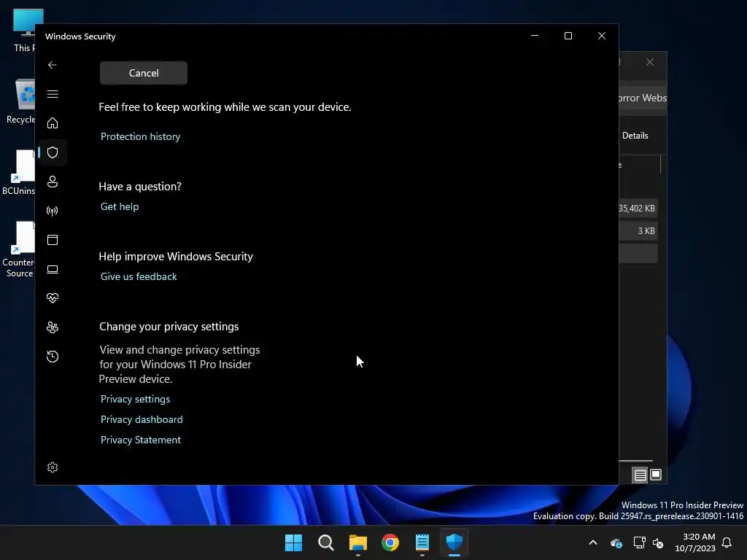Cancel the running scan
Viewport: 747px width, 560px height.
pos(144,73)
